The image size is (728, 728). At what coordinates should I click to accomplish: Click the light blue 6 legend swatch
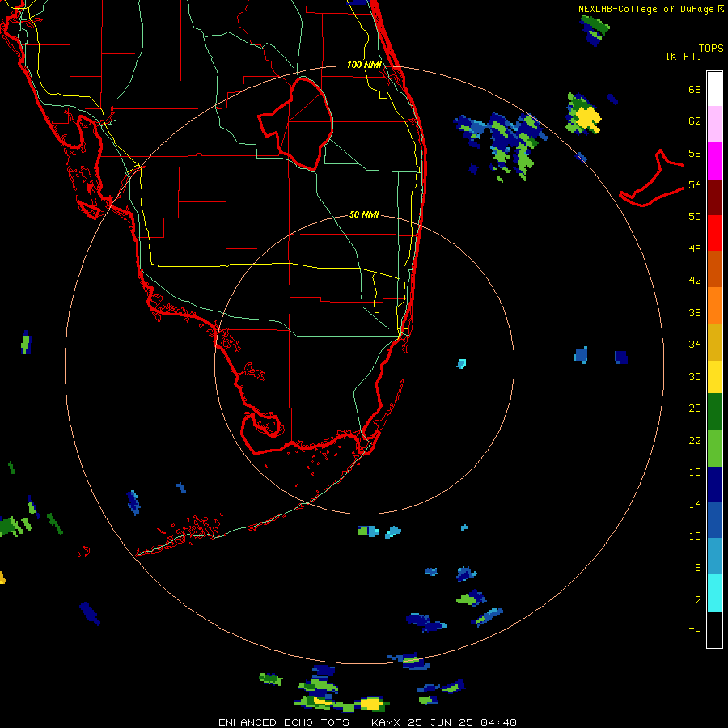tap(714, 557)
